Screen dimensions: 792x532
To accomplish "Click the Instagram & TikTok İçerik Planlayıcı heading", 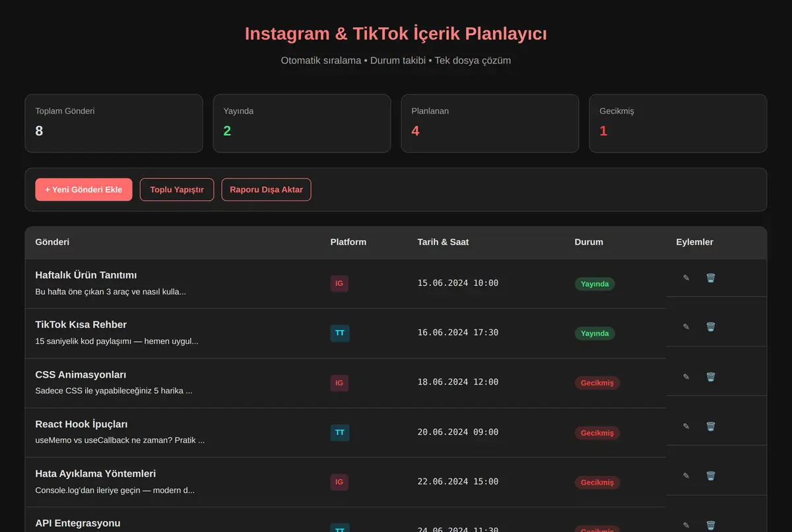I will (x=396, y=34).
